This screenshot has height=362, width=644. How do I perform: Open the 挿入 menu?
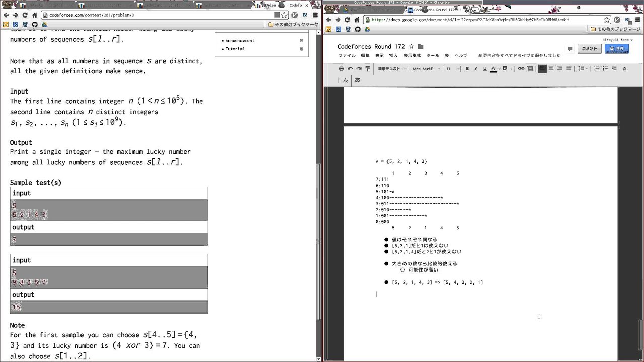[x=393, y=56]
